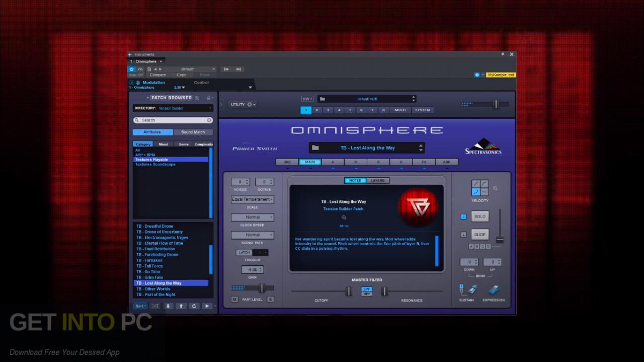Open the ORB page tab
Image resolution: width=644 pixels, height=362 pixels.
[287, 162]
